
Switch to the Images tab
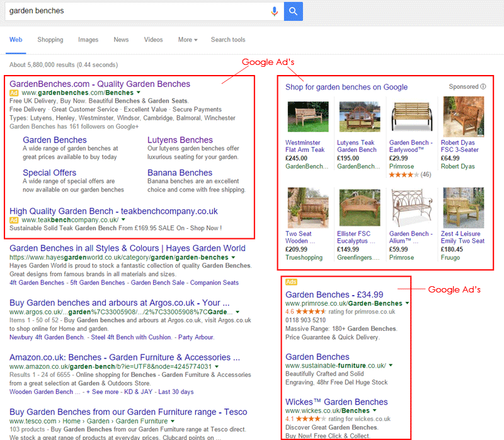(x=88, y=40)
